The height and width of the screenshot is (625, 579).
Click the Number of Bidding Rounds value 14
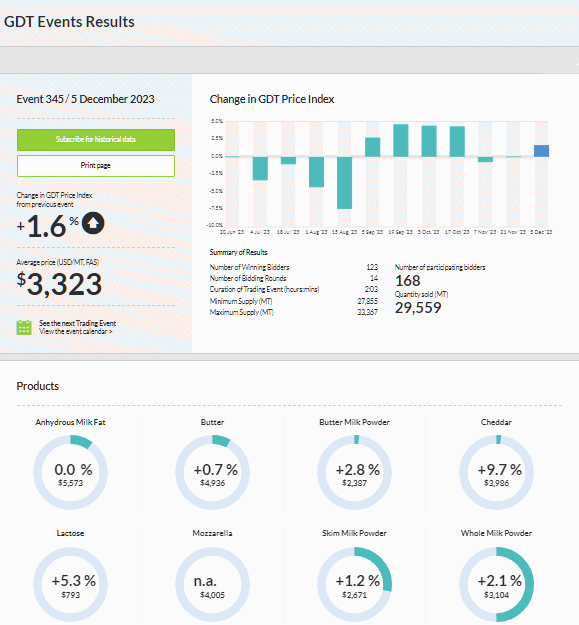(x=374, y=278)
